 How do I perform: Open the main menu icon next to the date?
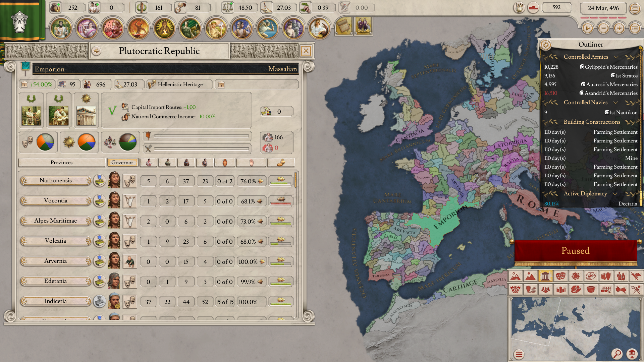pos(635,8)
